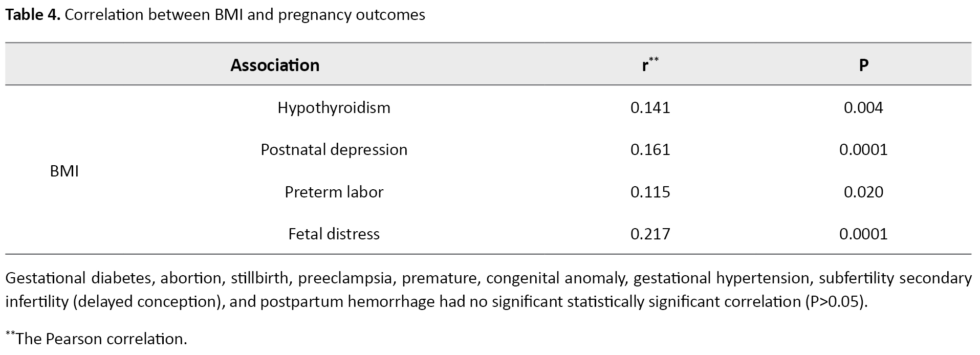Screen dimensions: 980x355
Task: Click the bold "Table 4." label
Action: coord(33,15)
